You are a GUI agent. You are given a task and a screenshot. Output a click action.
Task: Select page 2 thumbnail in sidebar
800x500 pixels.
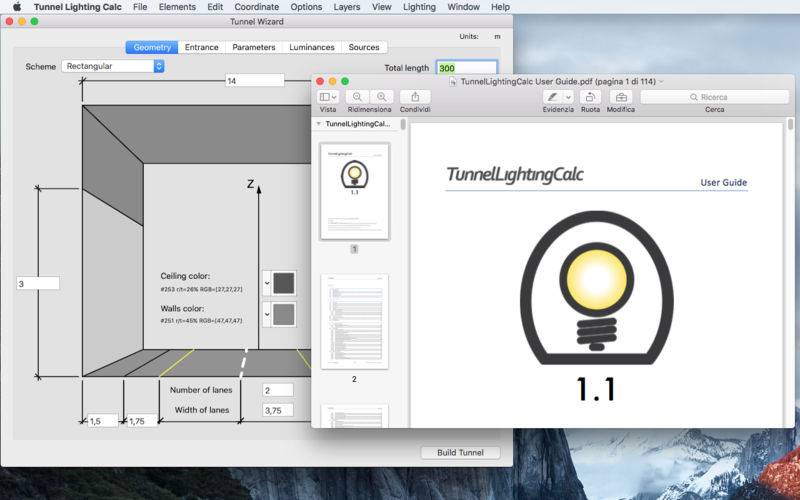tap(355, 322)
